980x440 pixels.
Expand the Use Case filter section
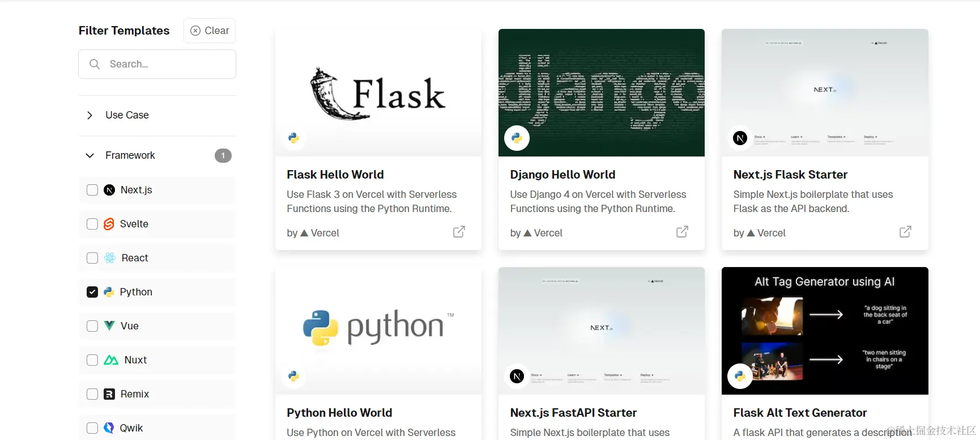(x=157, y=115)
